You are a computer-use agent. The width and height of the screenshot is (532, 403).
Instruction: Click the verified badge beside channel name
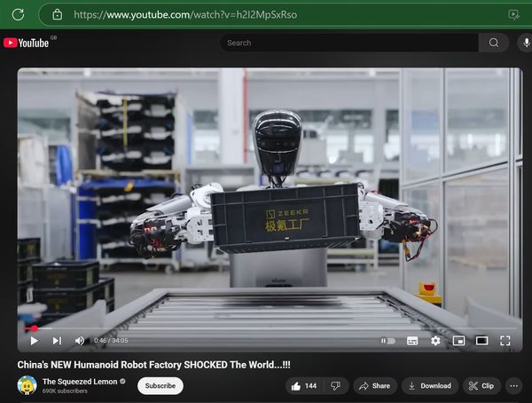coord(122,382)
